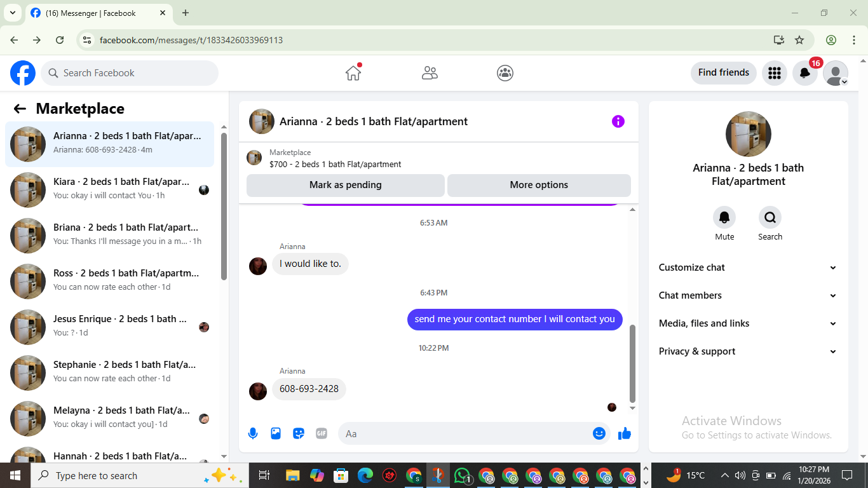Click the chat messages vertical scrollbar
Viewport: 868px width, 488px height.
tap(632, 364)
